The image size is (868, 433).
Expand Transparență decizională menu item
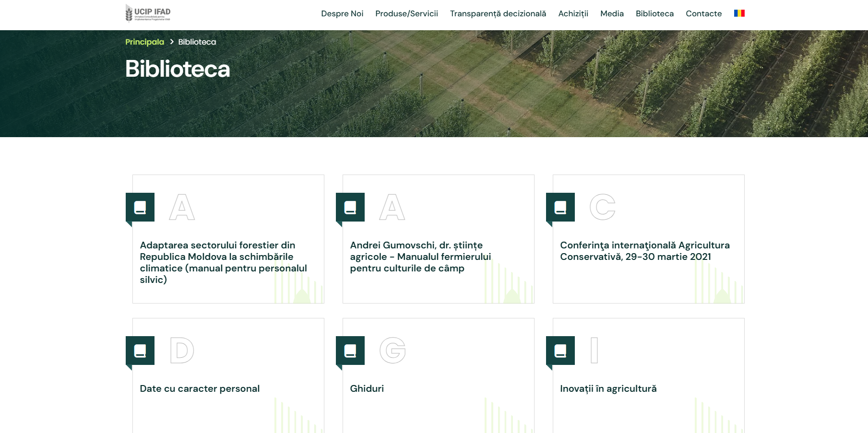[x=498, y=13]
